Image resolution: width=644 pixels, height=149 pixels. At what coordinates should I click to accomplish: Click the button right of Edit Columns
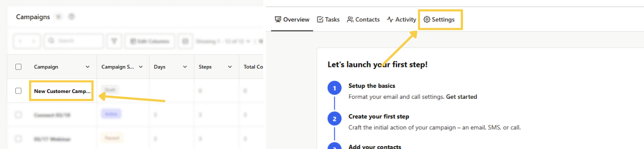[185, 41]
